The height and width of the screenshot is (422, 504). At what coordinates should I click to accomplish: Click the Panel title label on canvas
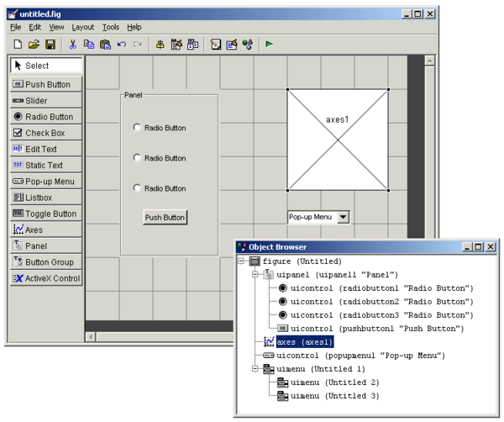(133, 95)
